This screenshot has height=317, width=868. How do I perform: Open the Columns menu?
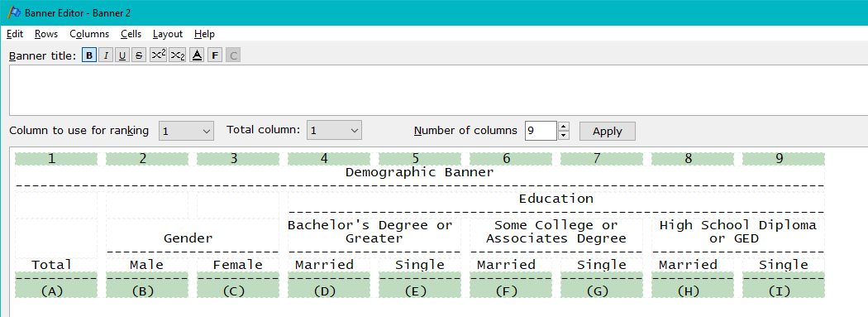[x=89, y=34]
